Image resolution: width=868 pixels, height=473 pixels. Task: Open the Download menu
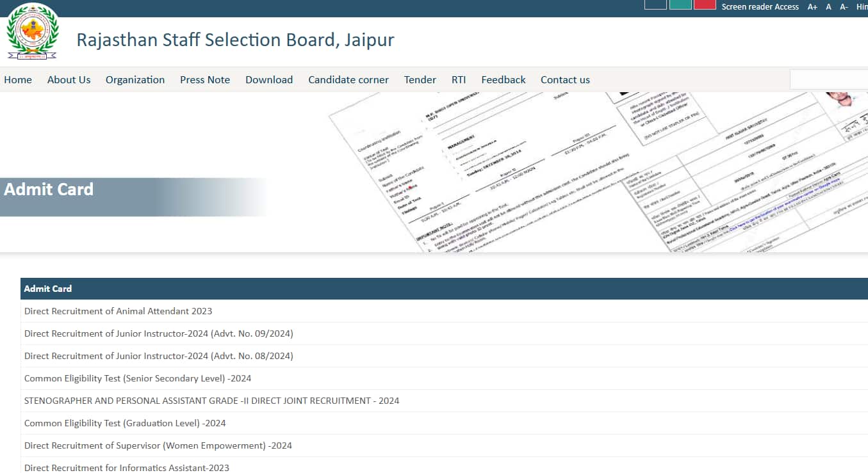pyautogui.click(x=269, y=80)
